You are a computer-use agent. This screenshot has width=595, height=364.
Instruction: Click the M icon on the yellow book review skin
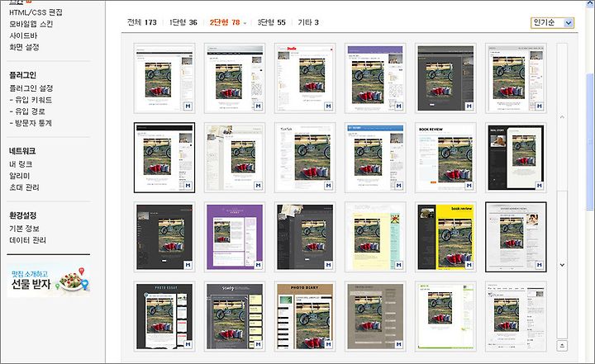pyautogui.click(x=469, y=265)
